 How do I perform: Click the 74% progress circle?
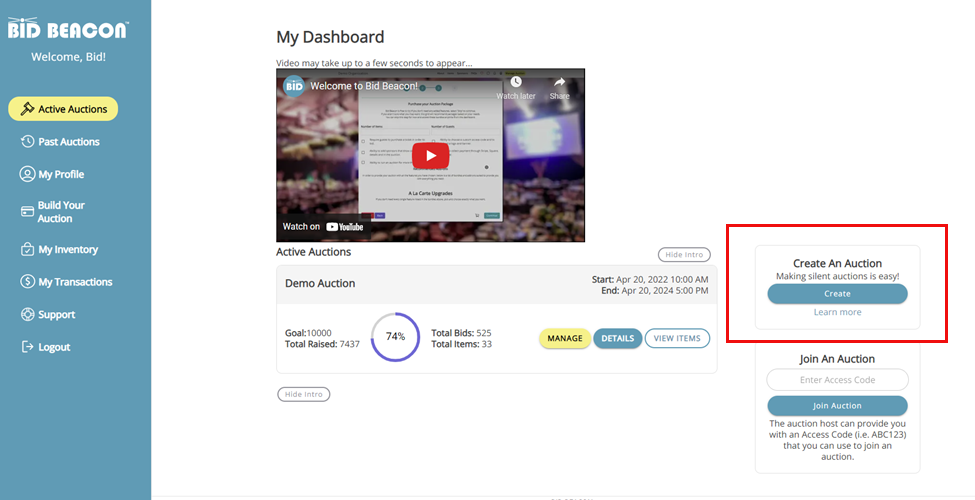[x=395, y=336]
